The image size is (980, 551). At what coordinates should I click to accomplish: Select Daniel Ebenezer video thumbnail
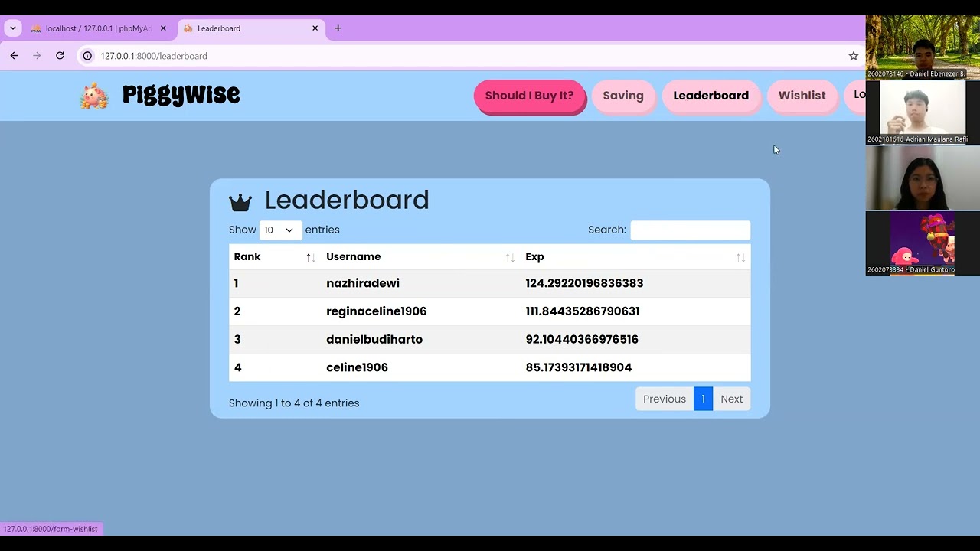coord(923,47)
